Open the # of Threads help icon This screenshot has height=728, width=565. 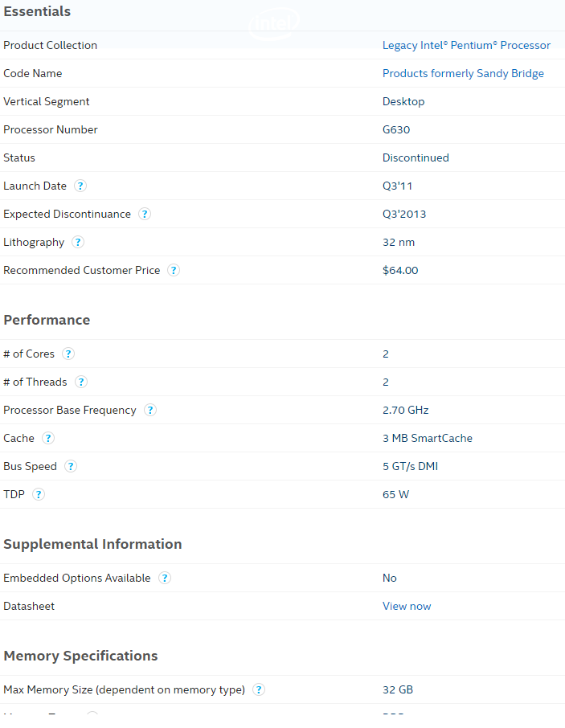point(81,382)
